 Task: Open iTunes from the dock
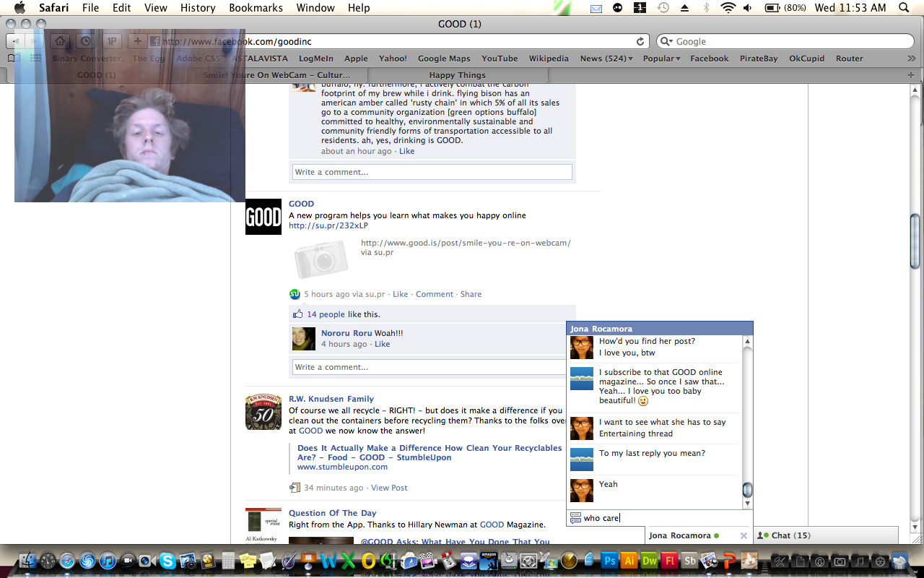click(108, 561)
